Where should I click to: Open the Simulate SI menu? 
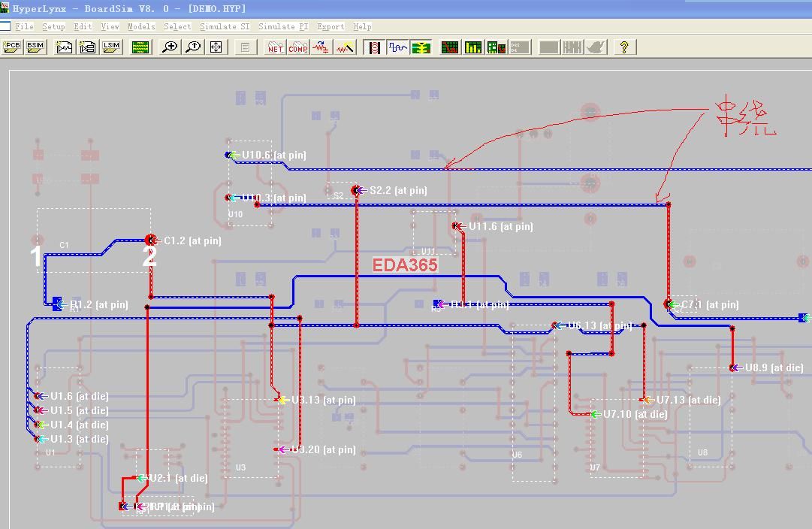[x=225, y=26]
